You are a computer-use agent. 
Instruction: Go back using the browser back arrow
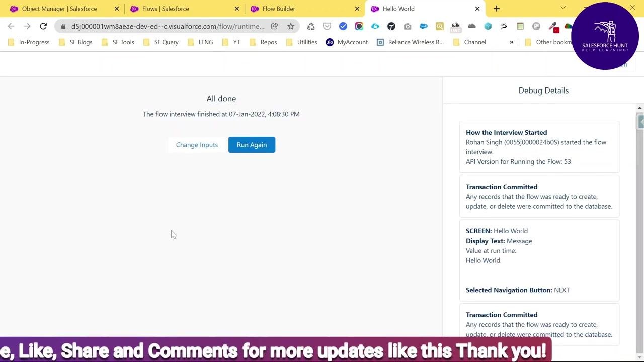[x=11, y=26]
